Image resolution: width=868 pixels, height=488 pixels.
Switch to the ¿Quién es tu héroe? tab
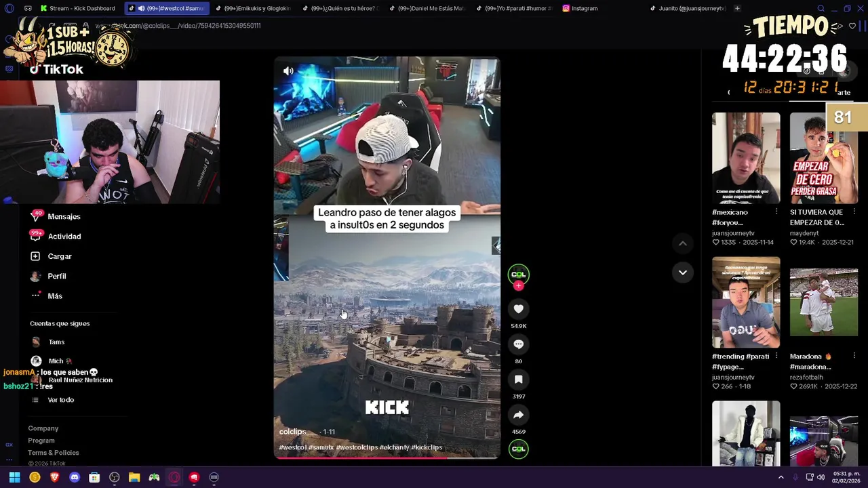coord(340,8)
